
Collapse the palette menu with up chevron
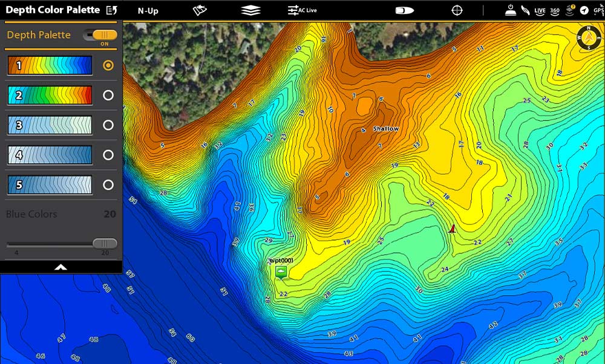click(60, 267)
